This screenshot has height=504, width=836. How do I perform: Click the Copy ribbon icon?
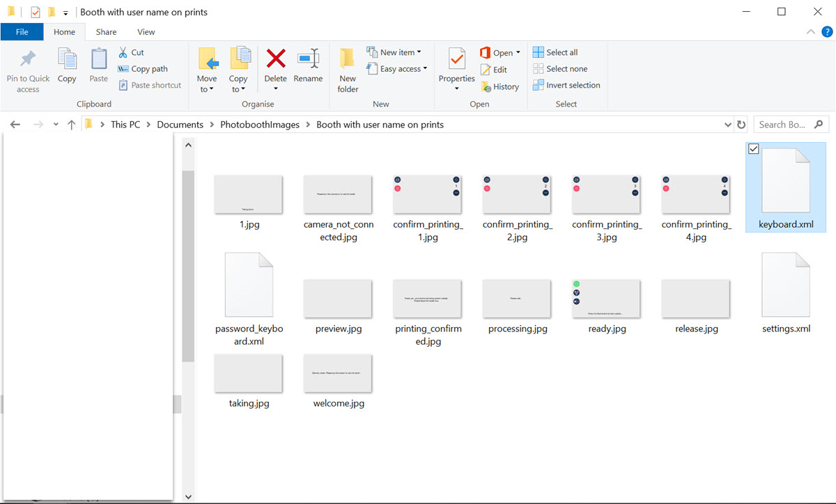[x=67, y=59]
